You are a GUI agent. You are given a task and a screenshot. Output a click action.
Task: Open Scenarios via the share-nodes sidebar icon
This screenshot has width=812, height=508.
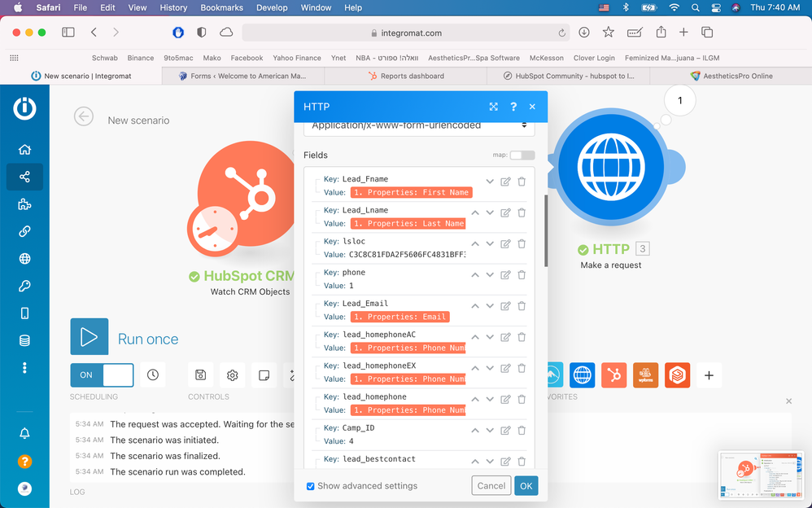(x=24, y=177)
